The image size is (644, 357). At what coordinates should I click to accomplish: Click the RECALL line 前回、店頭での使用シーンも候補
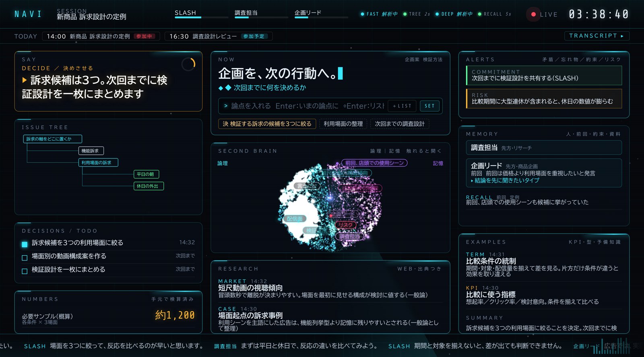click(x=527, y=202)
